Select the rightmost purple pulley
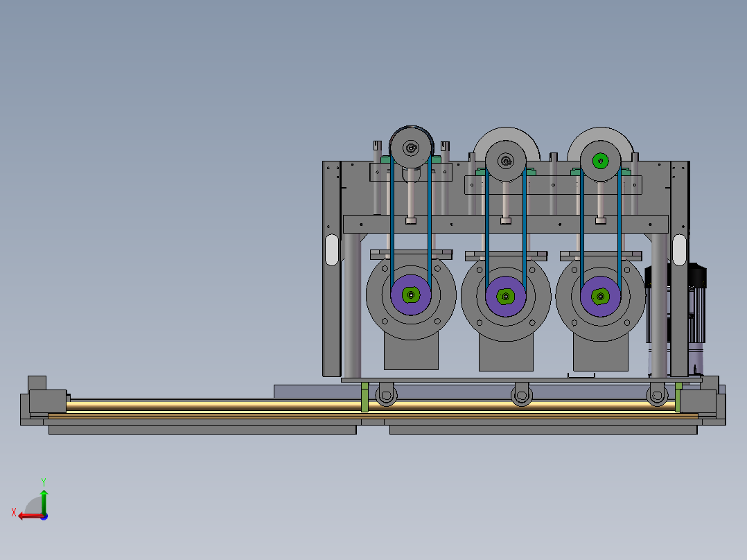This screenshot has height=560, width=747. coord(600,297)
